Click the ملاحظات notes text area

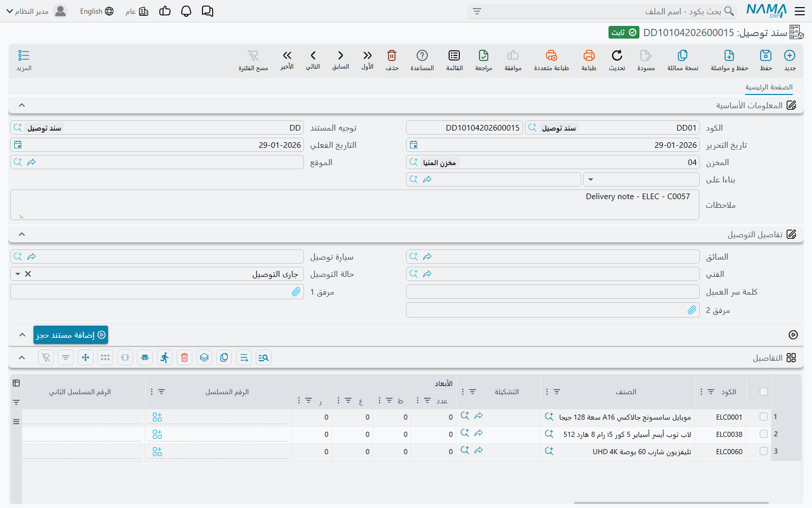[x=354, y=205]
